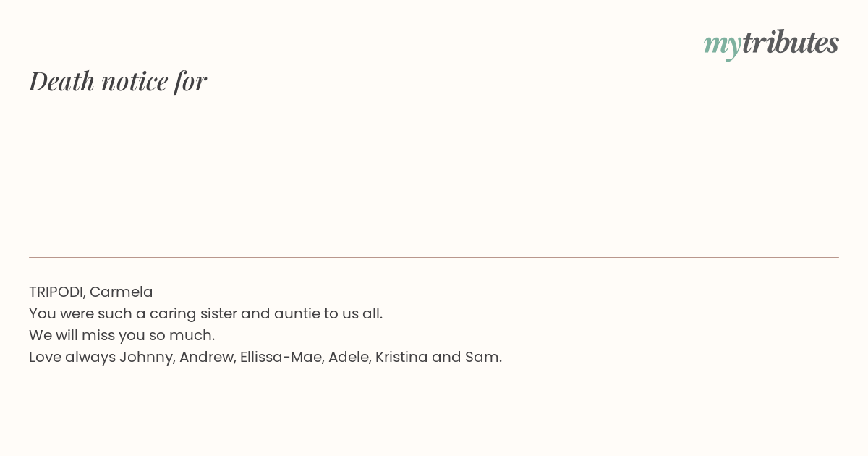Click the name 'Andrew' in the last line
Viewport: 868px width, 456px height.
point(208,357)
